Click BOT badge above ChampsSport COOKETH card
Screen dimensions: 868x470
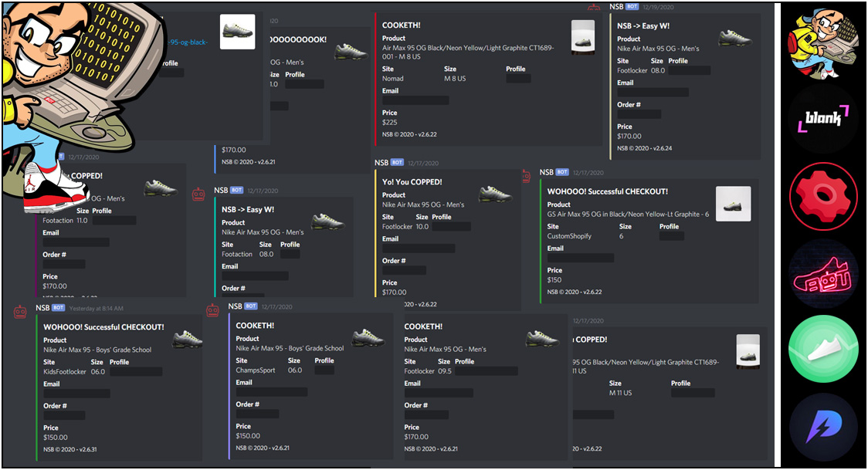pos(251,306)
